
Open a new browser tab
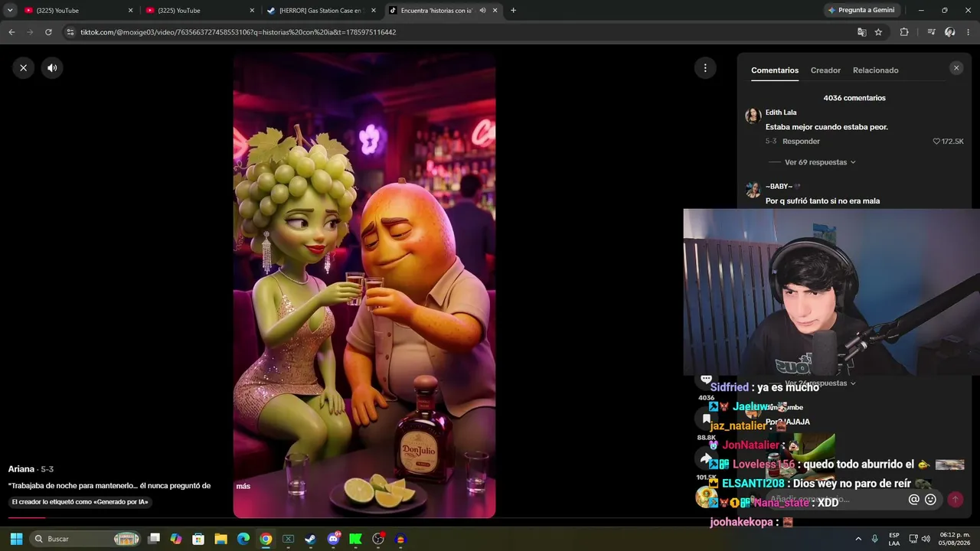(513, 11)
